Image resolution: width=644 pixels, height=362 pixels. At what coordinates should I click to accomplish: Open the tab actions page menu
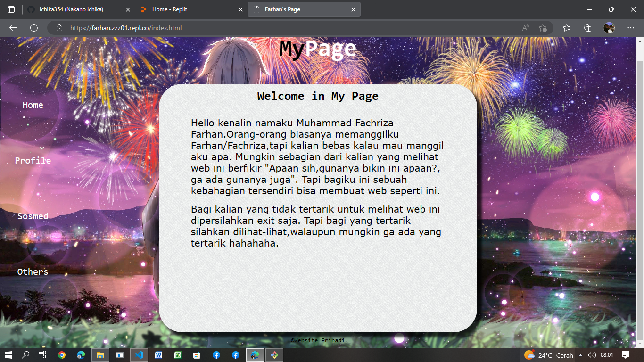pyautogui.click(x=10, y=9)
